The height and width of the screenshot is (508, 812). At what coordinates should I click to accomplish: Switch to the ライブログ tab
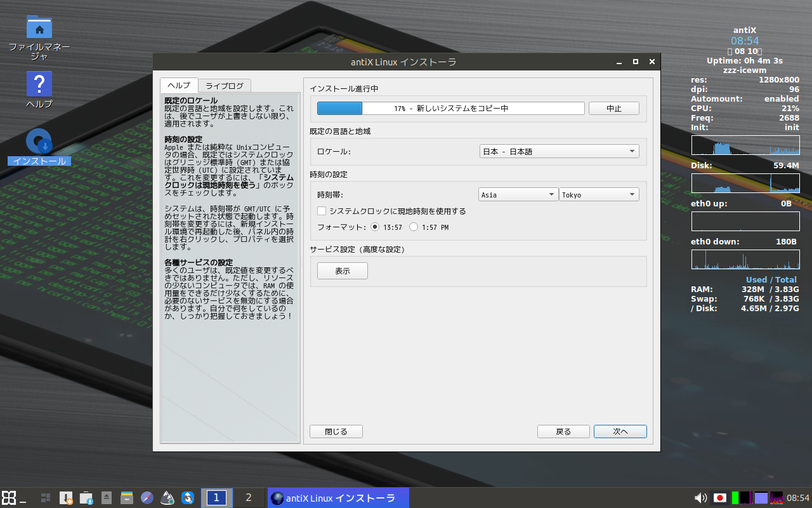click(224, 86)
